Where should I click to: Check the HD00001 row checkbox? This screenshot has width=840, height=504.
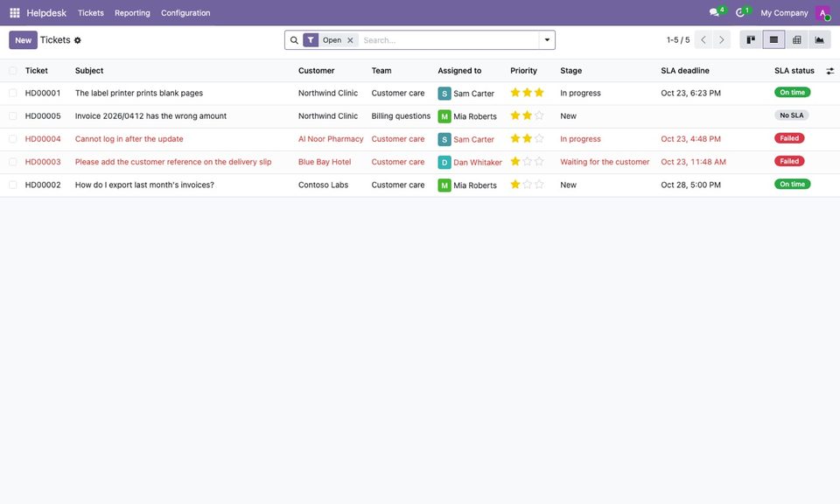point(13,94)
